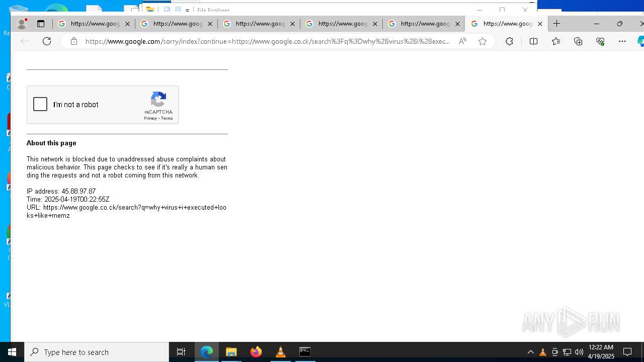Launch Firefox from taskbar
This screenshot has height=362, width=644.
click(256, 352)
